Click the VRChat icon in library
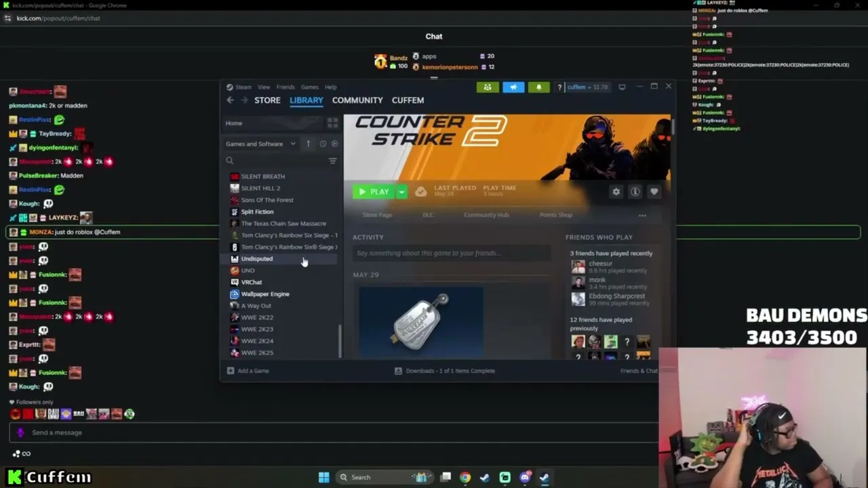This screenshot has width=868, height=488. pos(235,282)
